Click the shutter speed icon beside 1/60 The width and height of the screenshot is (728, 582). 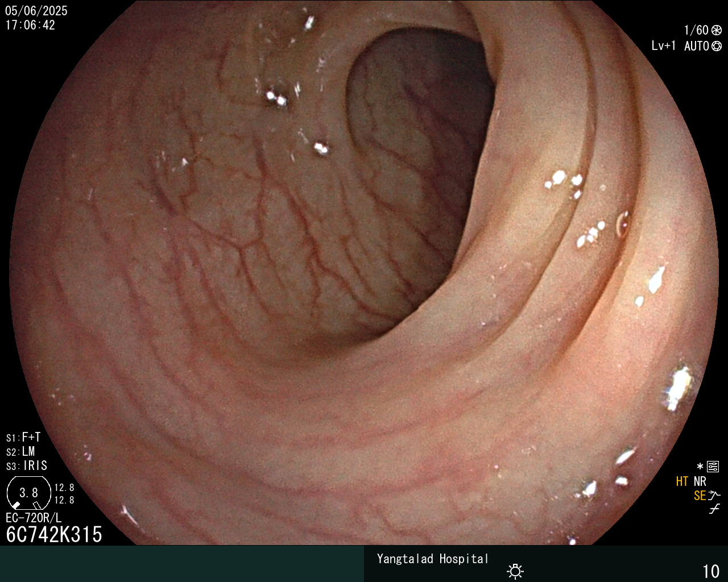[x=716, y=30]
